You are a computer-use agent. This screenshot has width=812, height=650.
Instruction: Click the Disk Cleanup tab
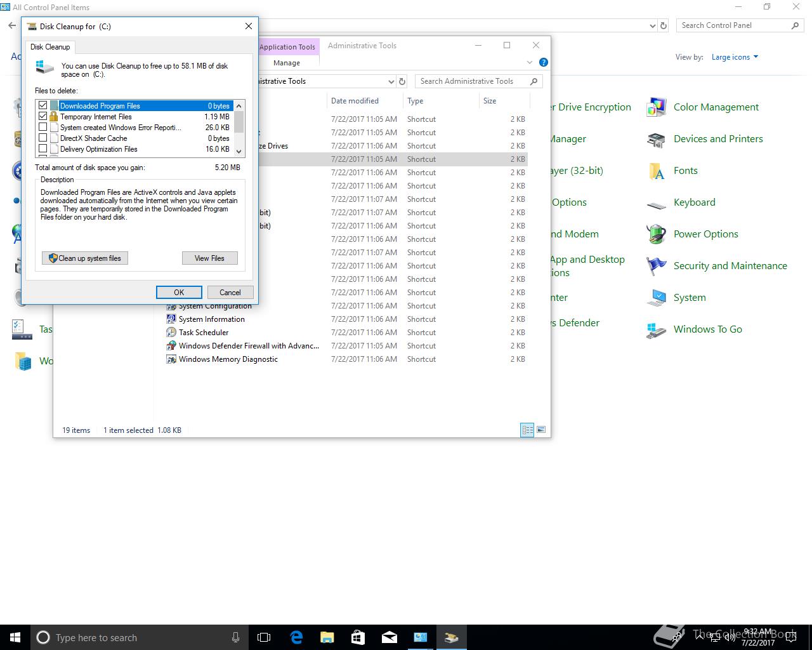point(50,47)
